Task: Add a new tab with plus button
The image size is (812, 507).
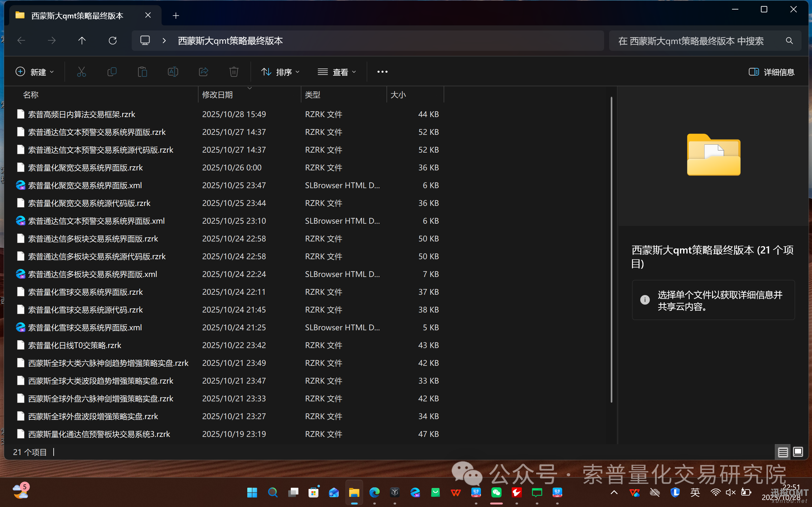Action: [x=176, y=16]
